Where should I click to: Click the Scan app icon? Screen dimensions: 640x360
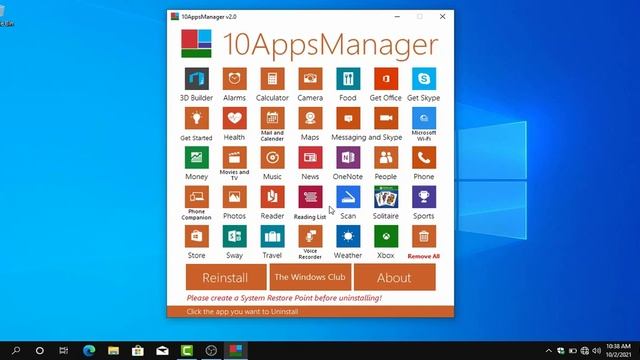(348, 197)
